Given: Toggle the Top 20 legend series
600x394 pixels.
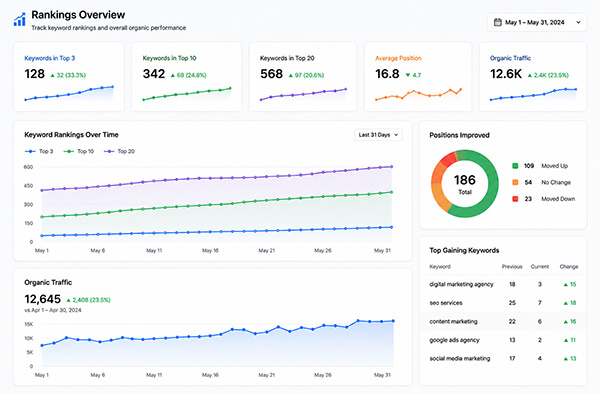Looking at the screenshot, I should (119, 151).
